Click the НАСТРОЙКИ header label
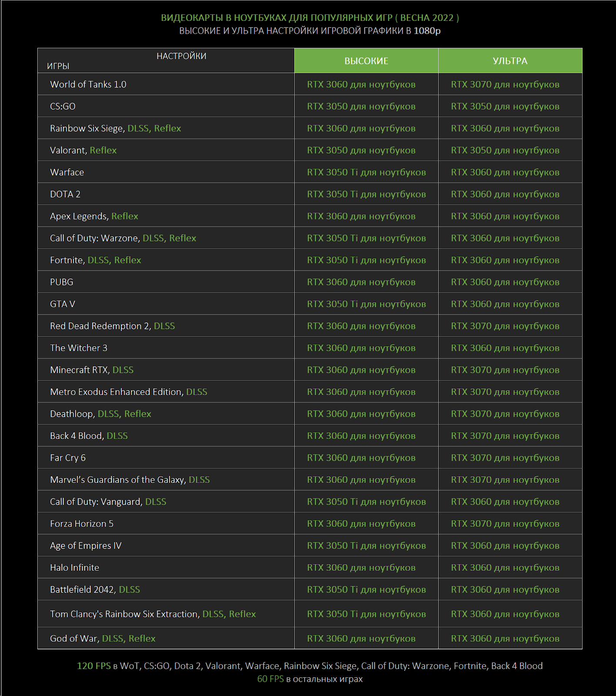The width and height of the screenshot is (616, 696). pyautogui.click(x=181, y=56)
